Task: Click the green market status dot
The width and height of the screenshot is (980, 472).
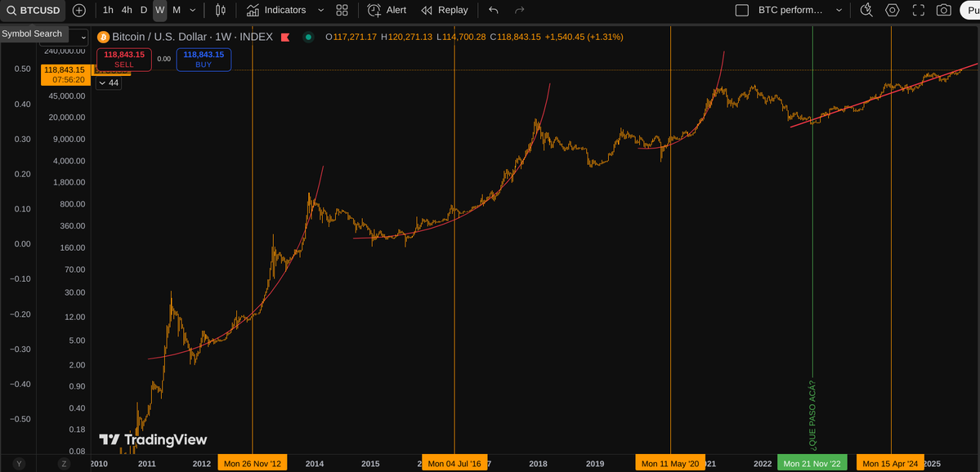Action: click(308, 38)
